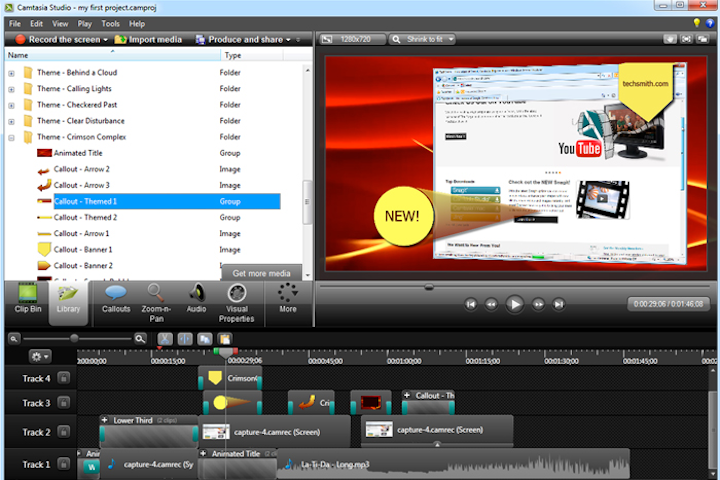Click the detach preview window icon

703,40
